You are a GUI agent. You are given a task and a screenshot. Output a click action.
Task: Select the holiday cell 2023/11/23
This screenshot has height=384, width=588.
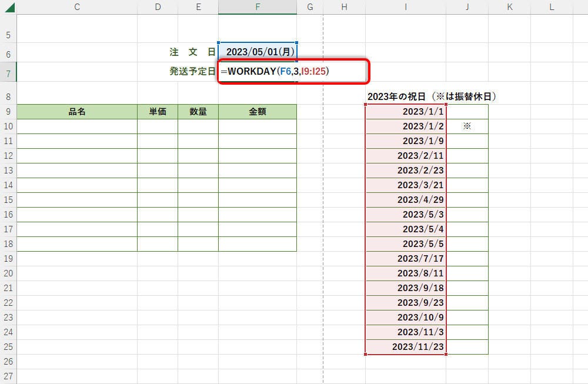405,347
